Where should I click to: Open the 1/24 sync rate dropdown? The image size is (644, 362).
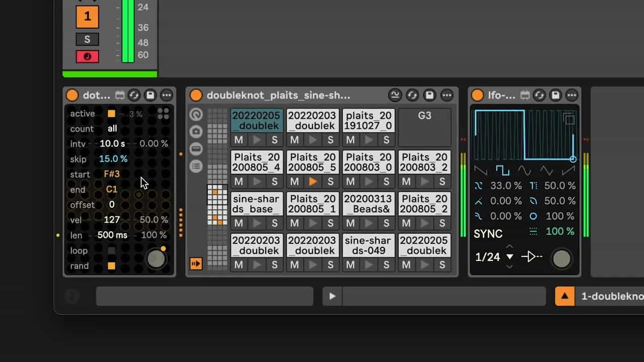510,257
